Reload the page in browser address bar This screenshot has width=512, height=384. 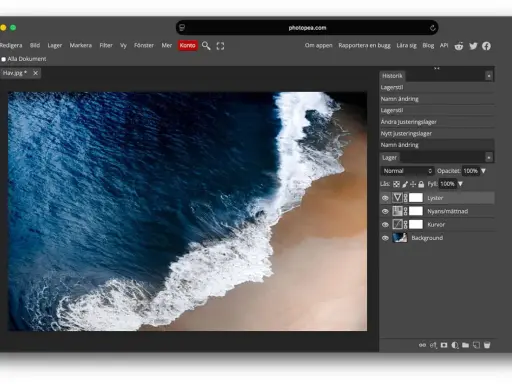click(432, 28)
